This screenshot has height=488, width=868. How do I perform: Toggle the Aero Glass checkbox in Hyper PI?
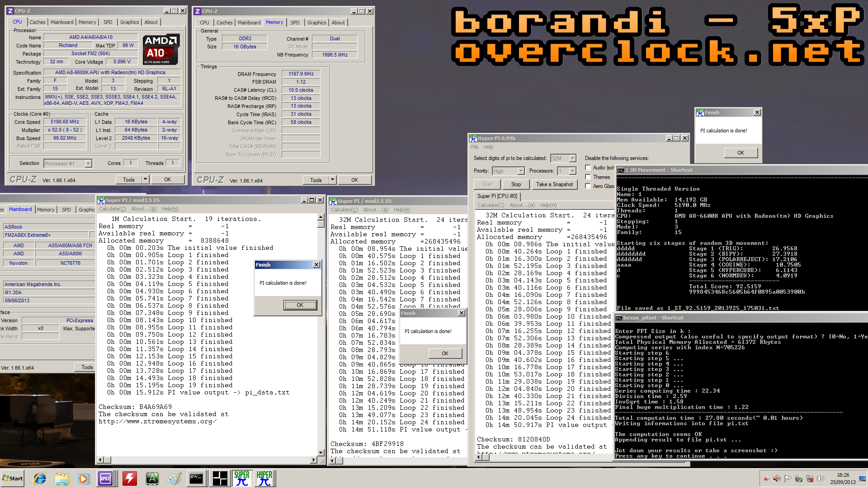pyautogui.click(x=588, y=186)
